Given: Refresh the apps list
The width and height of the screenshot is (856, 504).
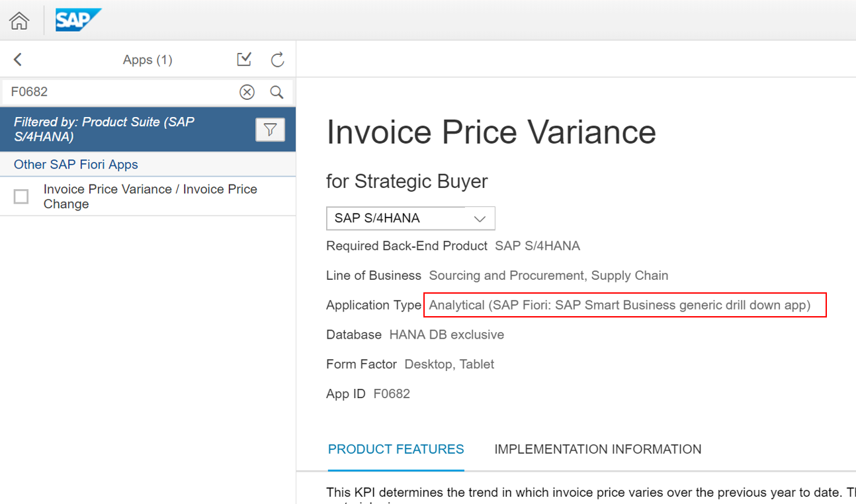Looking at the screenshot, I should point(278,60).
